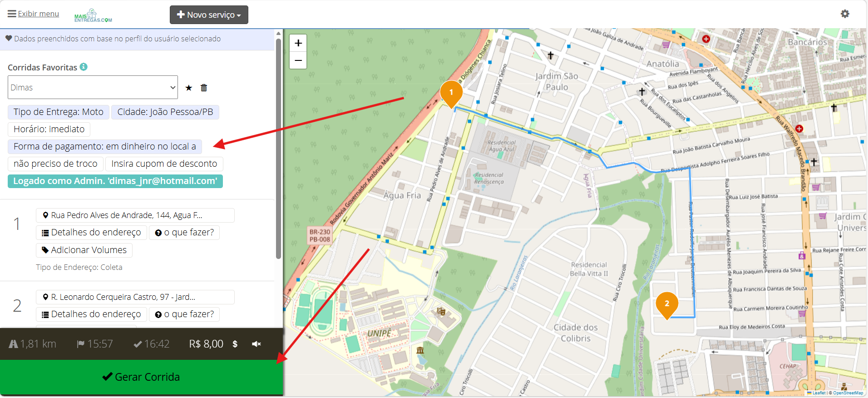Click the left panel vertical scrollbar
The image size is (868, 398).
[x=278, y=148]
